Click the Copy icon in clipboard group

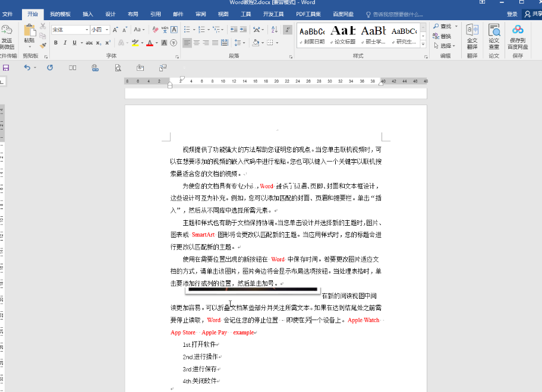[x=43, y=36]
